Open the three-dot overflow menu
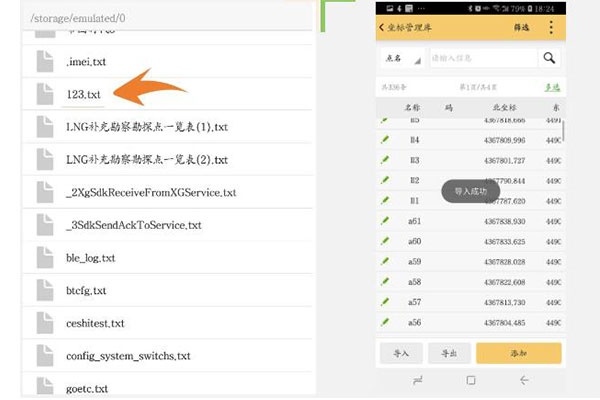 [x=551, y=27]
